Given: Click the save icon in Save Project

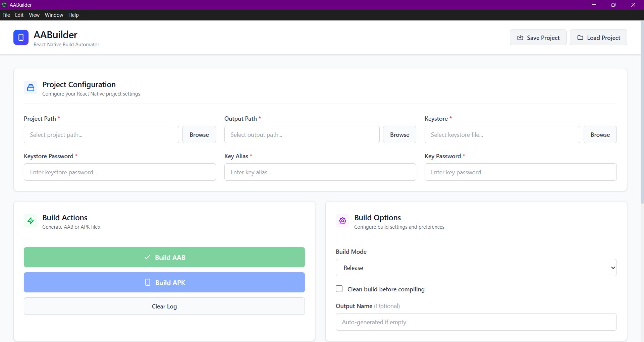Looking at the screenshot, I should pos(520,38).
